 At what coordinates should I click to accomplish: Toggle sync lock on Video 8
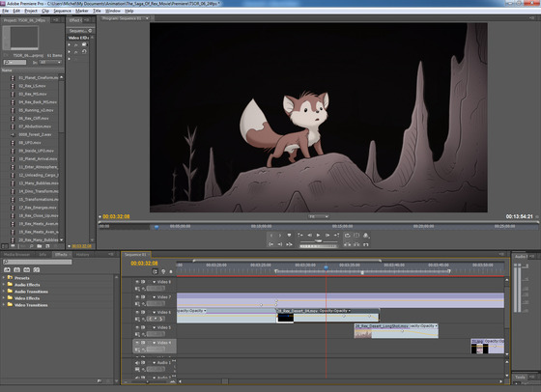143,282
